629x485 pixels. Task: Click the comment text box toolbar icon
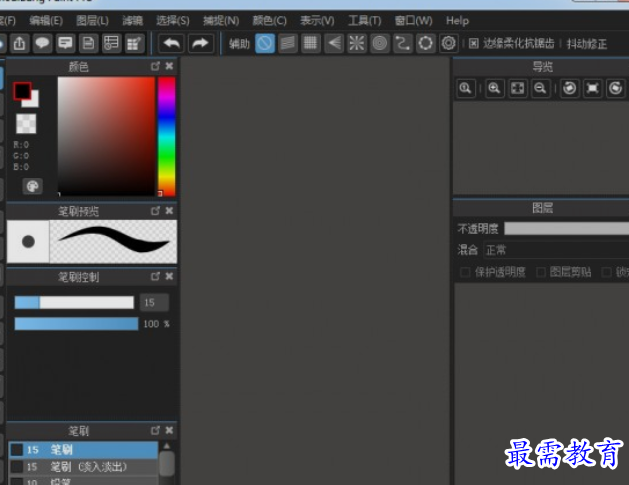click(x=65, y=43)
